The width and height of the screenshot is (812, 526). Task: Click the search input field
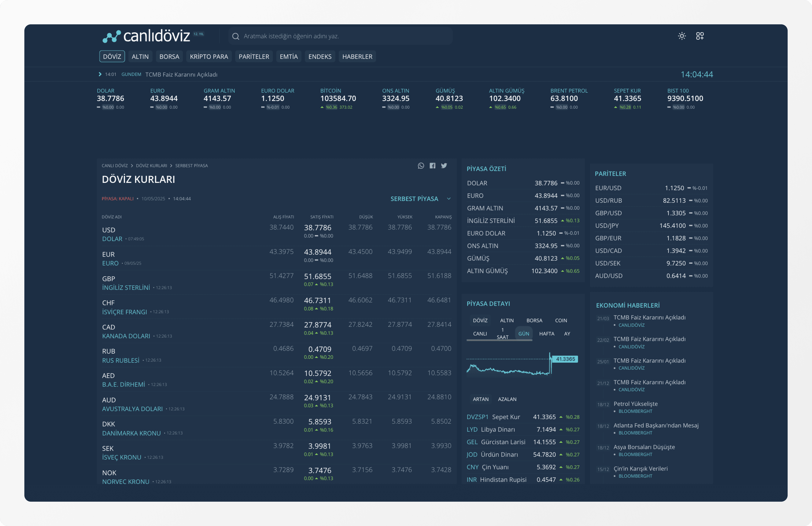341,36
